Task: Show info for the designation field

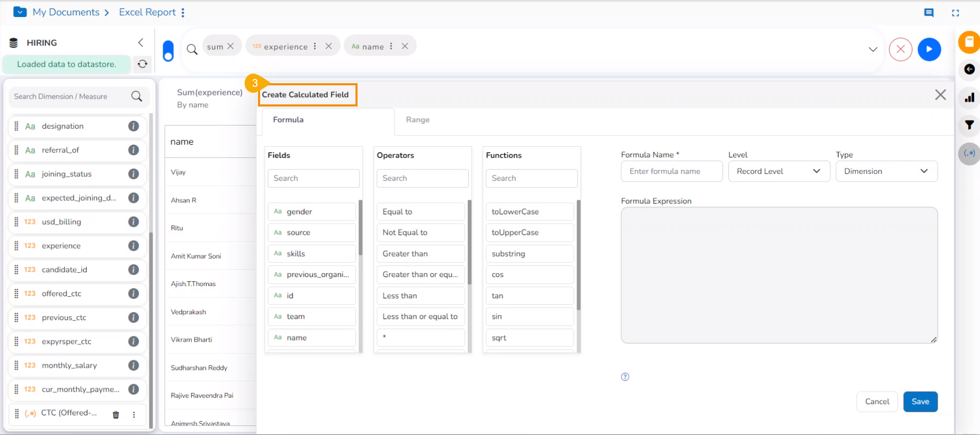Action: point(133,126)
